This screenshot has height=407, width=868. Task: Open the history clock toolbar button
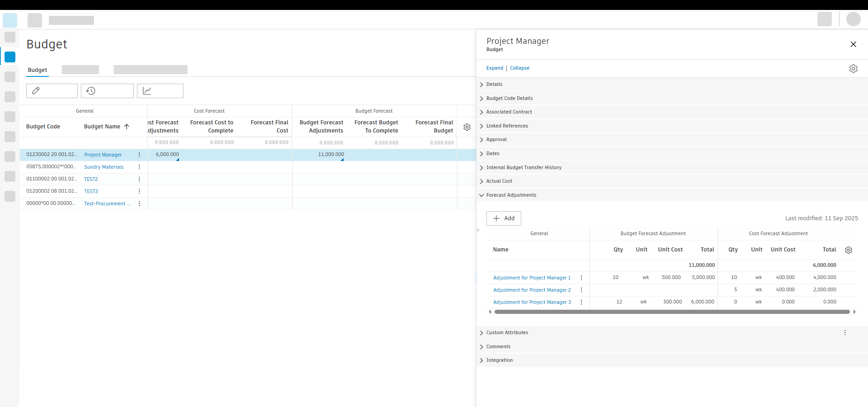[x=107, y=91]
